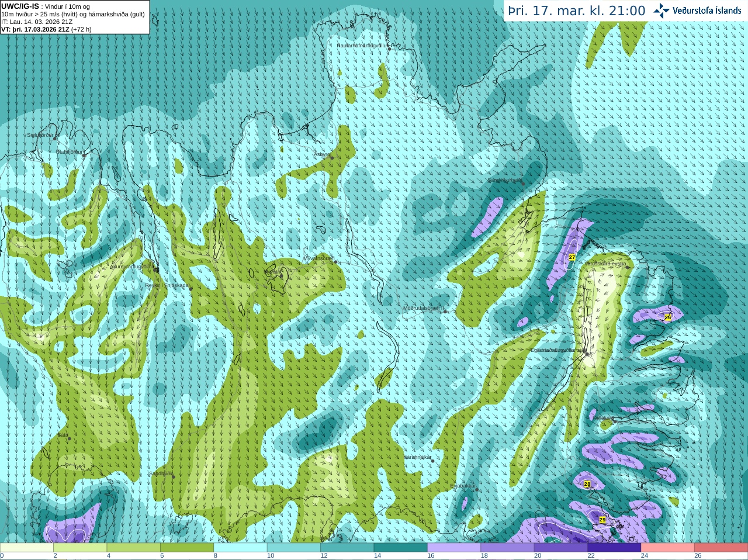Click the 22–24 m/s dark purple legend swatch

614,548
